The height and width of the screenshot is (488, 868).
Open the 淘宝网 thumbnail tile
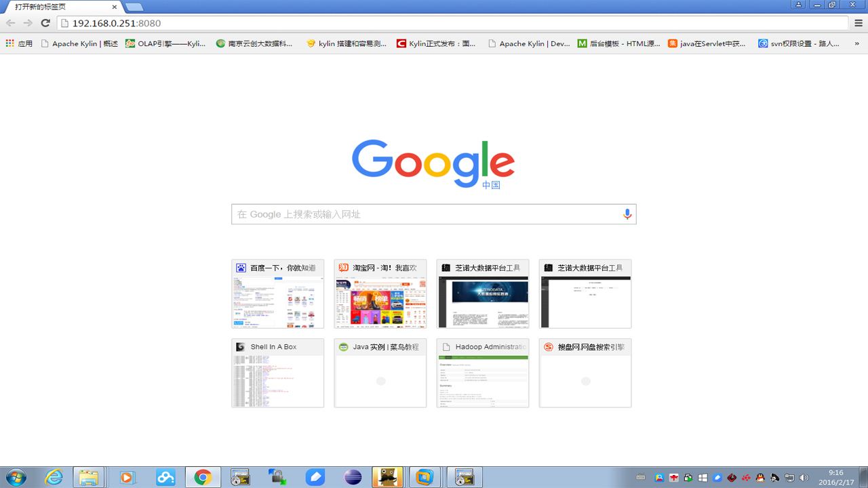coord(380,293)
